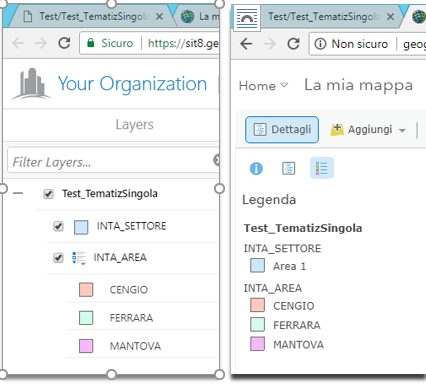Click the layout options icon above right window
The image size is (426, 384).
[247, 19]
